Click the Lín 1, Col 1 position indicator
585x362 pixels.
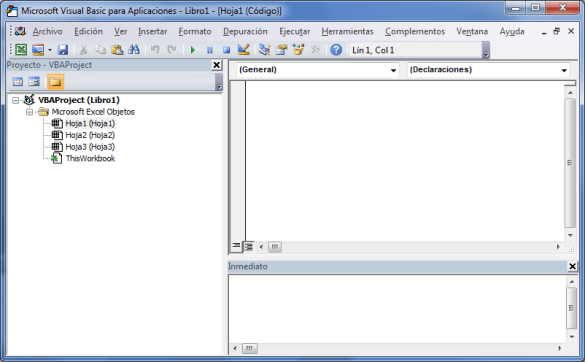click(373, 50)
